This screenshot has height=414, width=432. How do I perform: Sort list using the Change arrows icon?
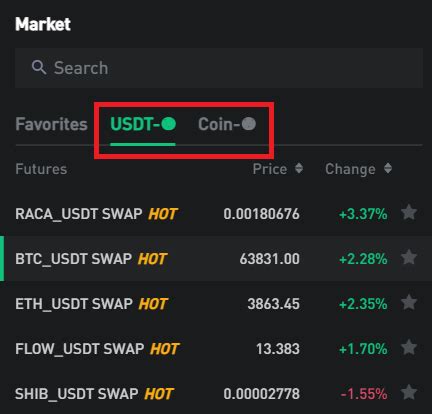[x=388, y=168]
